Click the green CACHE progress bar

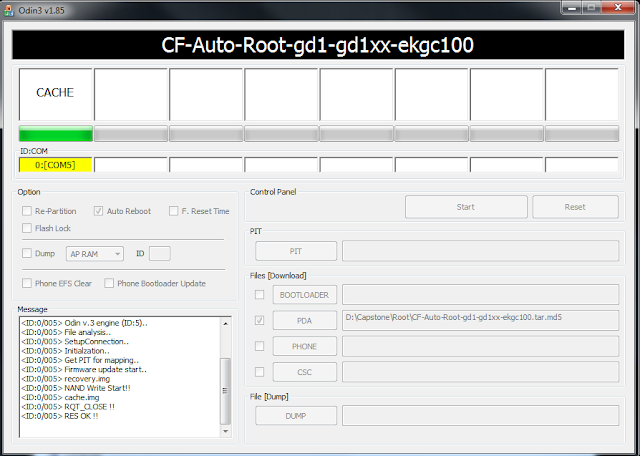pyautogui.click(x=56, y=133)
